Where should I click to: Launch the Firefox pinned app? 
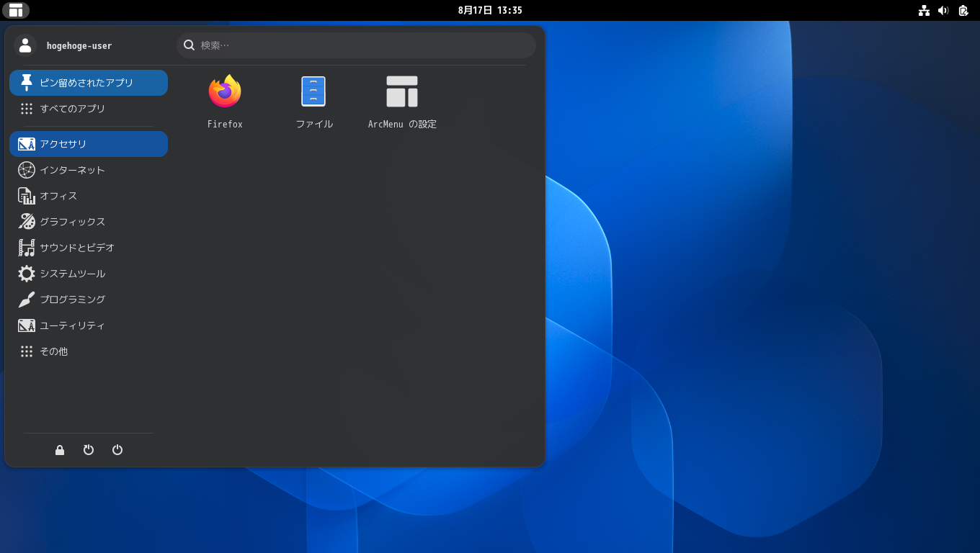click(x=225, y=101)
